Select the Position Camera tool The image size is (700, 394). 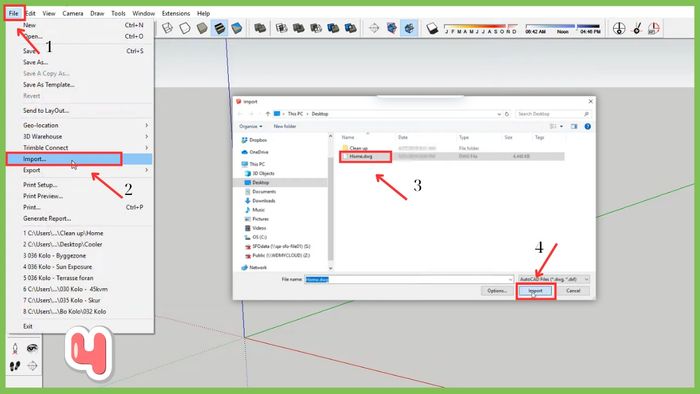(x=15, y=348)
